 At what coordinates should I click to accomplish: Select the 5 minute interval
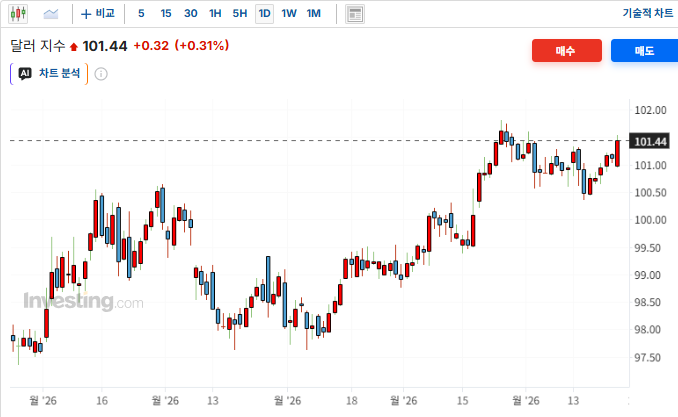click(x=141, y=14)
